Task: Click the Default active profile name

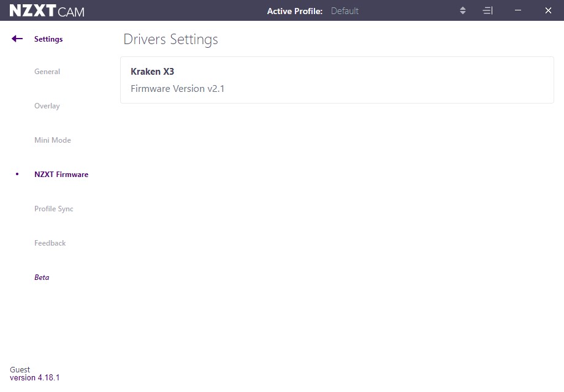Action: point(345,11)
